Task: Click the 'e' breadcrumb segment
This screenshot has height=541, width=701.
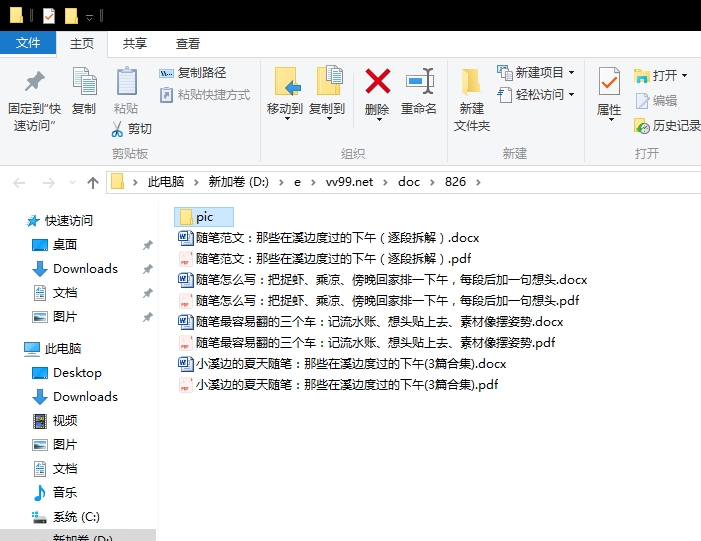Action: click(x=297, y=182)
